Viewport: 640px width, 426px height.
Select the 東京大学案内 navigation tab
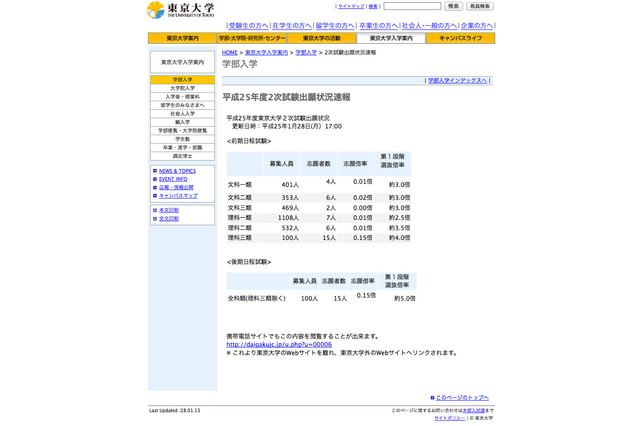(182, 38)
